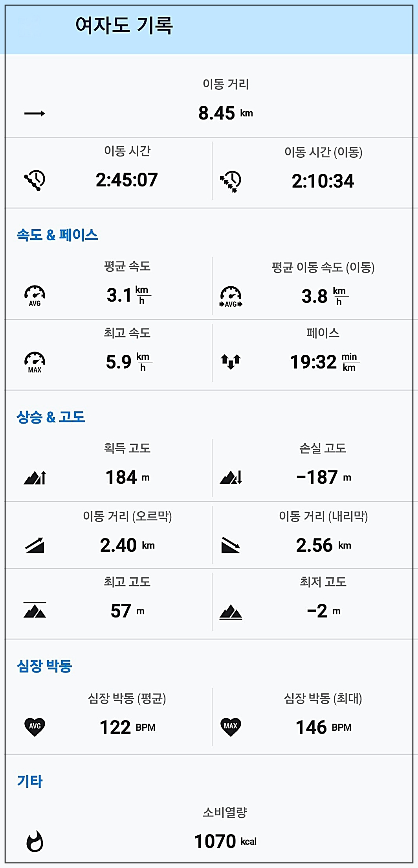Select the 심장 박동 section header
The image size is (418, 868).
pos(44,666)
